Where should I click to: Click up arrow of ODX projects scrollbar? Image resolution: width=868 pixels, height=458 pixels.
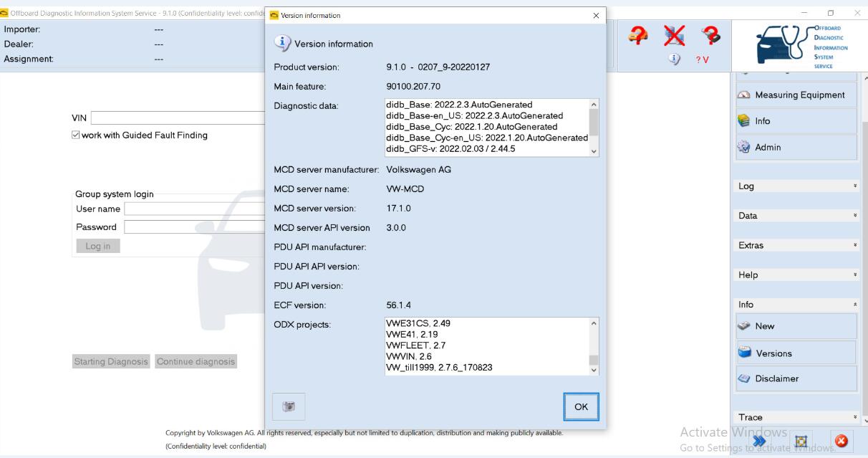pos(593,323)
